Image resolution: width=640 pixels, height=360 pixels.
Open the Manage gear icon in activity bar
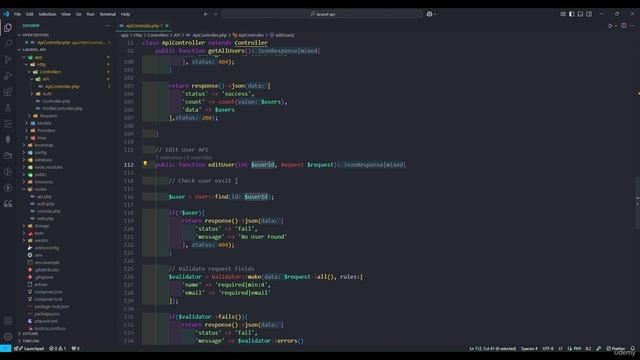click(x=8, y=337)
